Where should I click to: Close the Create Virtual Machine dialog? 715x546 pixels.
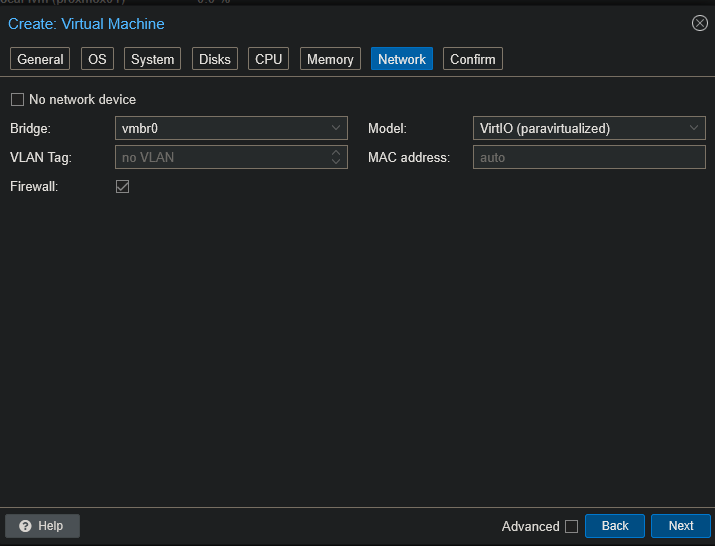[699, 23]
